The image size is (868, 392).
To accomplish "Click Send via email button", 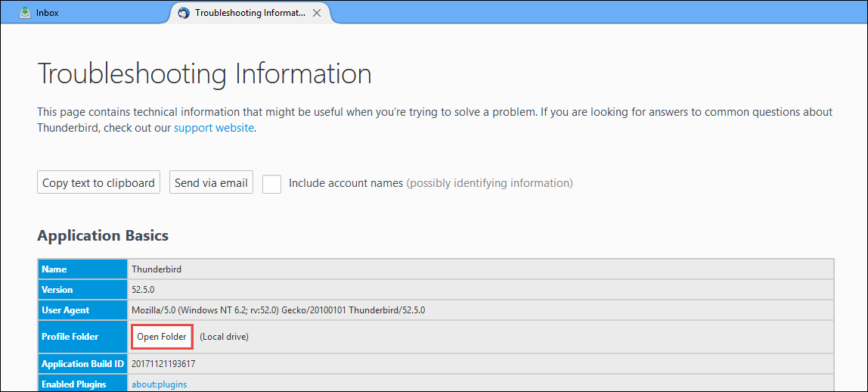I will [211, 182].
